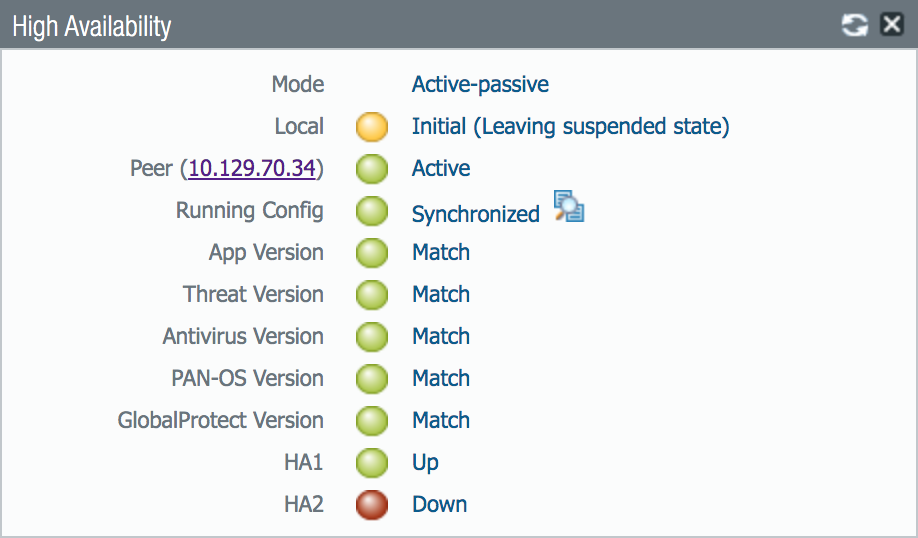
Task: Click the green HA1 status indicator
Action: tap(372, 463)
